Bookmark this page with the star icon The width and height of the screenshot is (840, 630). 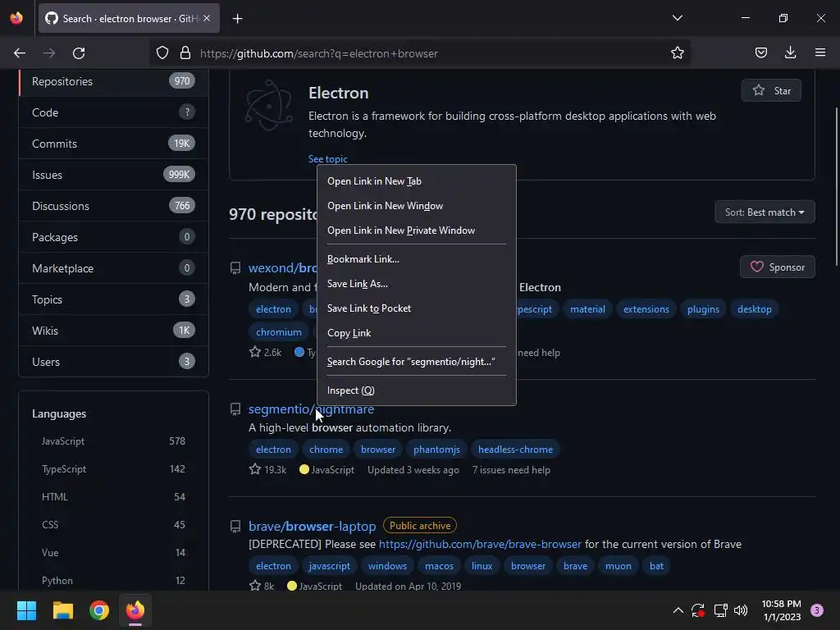point(677,52)
